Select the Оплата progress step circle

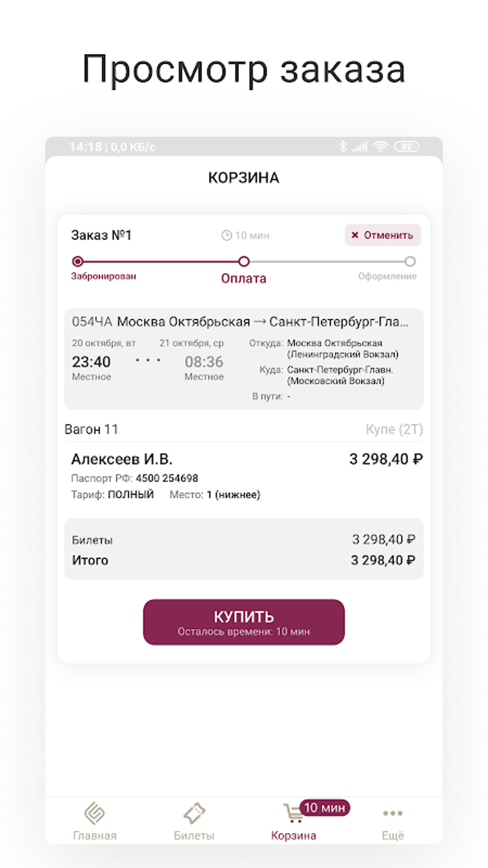[x=244, y=261]
